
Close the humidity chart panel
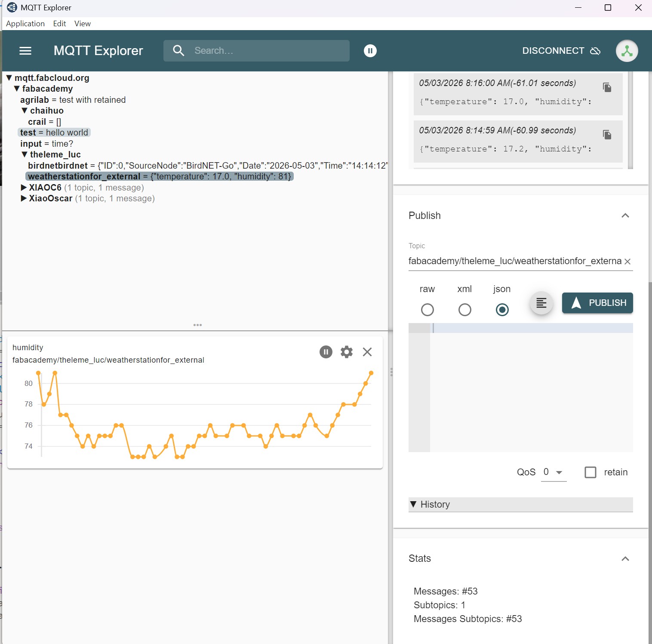pos(367,352)
